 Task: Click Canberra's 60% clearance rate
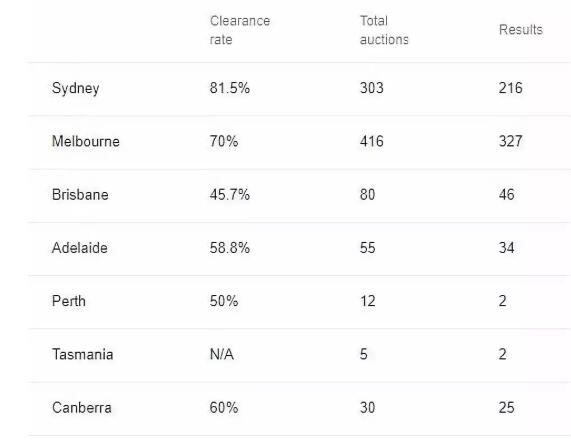[224, 408]
